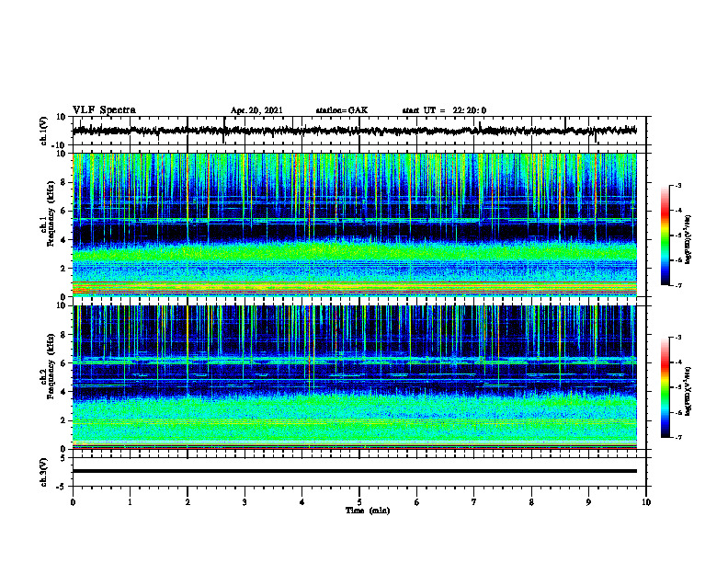Click the ch.3(V) flat black trace

pos(355,471)
